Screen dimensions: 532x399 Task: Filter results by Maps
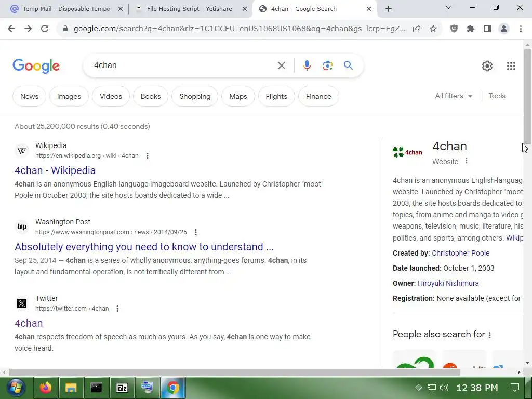(x=238, y=96)
